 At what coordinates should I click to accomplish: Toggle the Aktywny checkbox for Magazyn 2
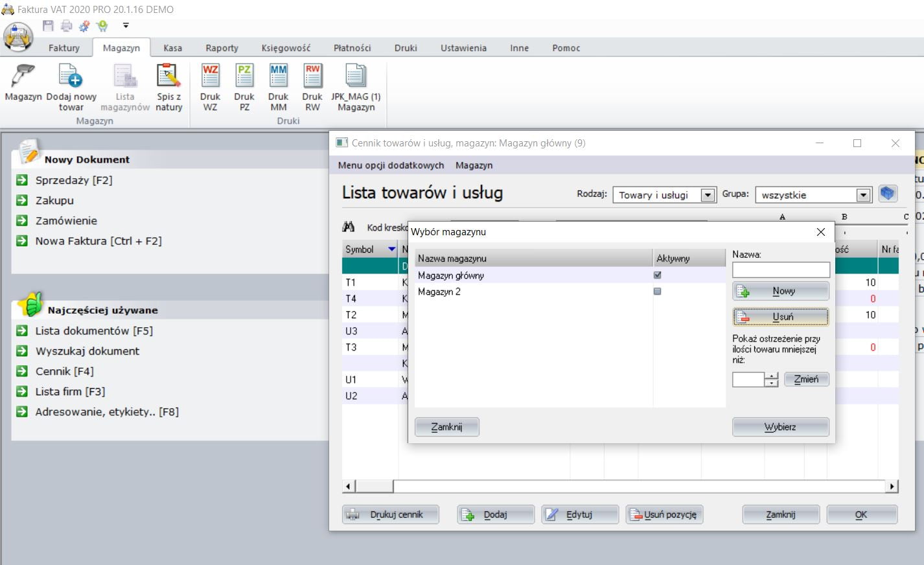(658, 291)
